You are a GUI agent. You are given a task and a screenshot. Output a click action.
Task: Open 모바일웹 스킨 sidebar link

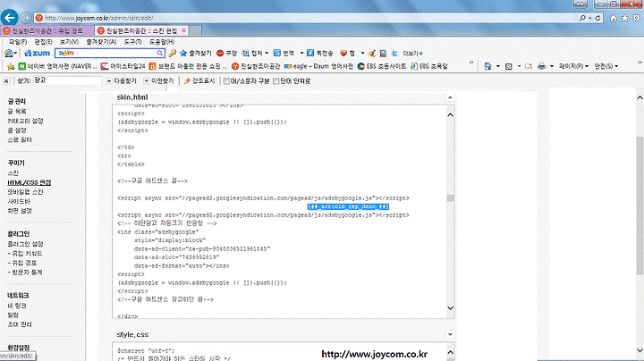point(25,192)
